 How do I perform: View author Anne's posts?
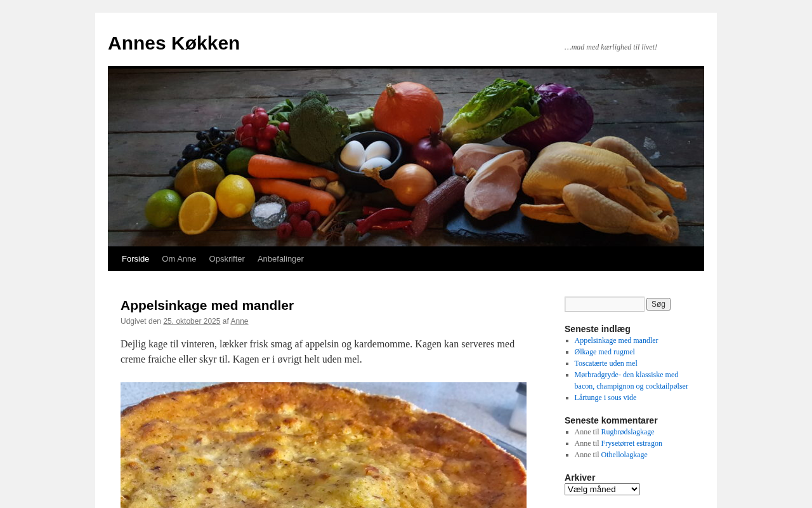click(239, 321)
